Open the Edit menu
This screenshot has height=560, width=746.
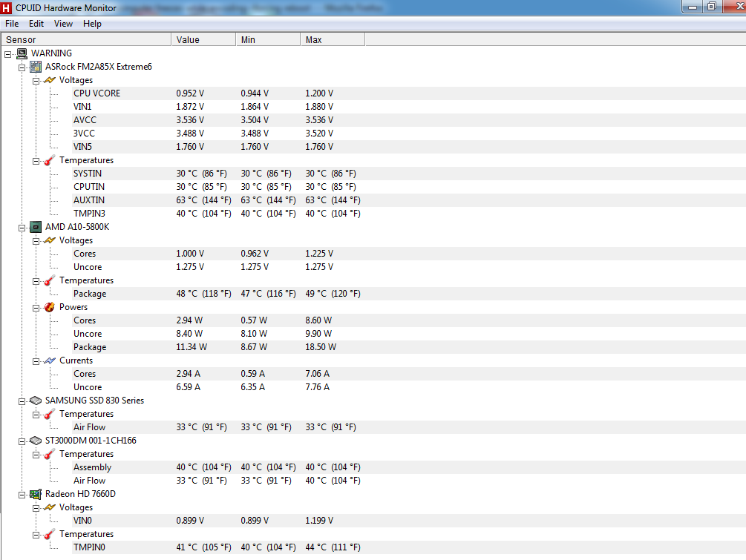(36, 23)
